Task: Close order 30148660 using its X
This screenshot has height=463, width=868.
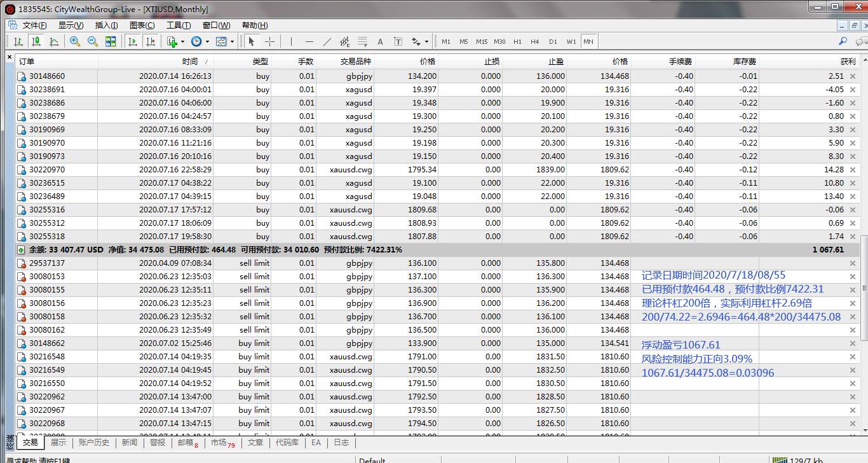Action: click(853, 76)
